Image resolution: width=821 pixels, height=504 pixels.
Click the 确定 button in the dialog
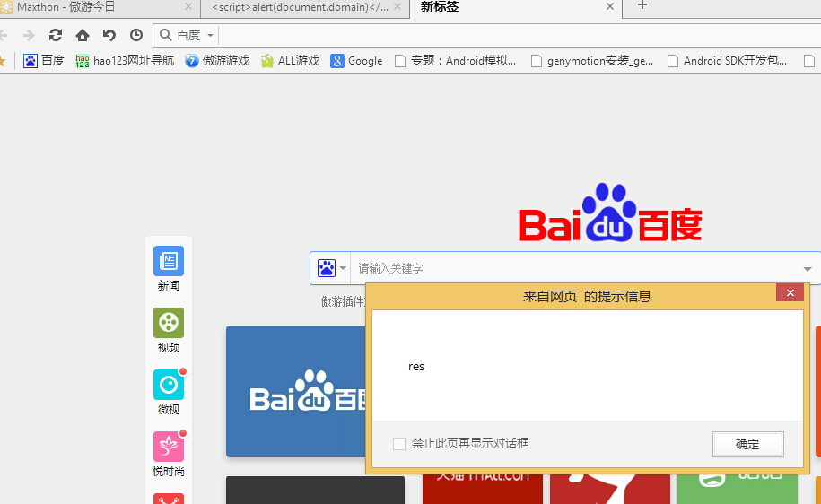[x=747, y=444]
